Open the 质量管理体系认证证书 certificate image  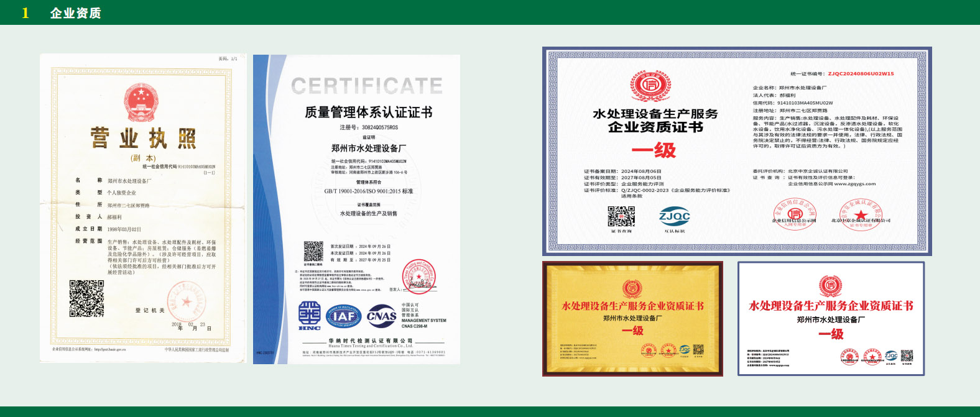tap(356, 209)
